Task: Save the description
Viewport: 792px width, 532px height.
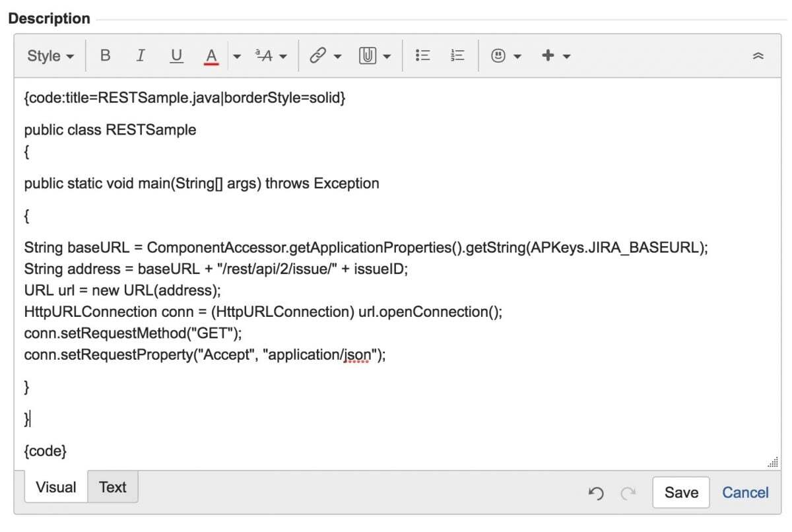Action: [680, 492]
